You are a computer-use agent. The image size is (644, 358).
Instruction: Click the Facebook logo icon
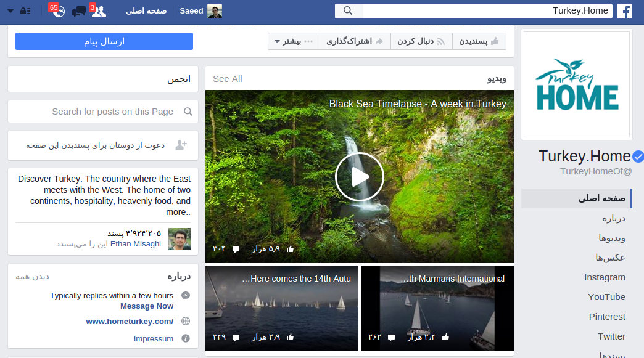[624, 11]
